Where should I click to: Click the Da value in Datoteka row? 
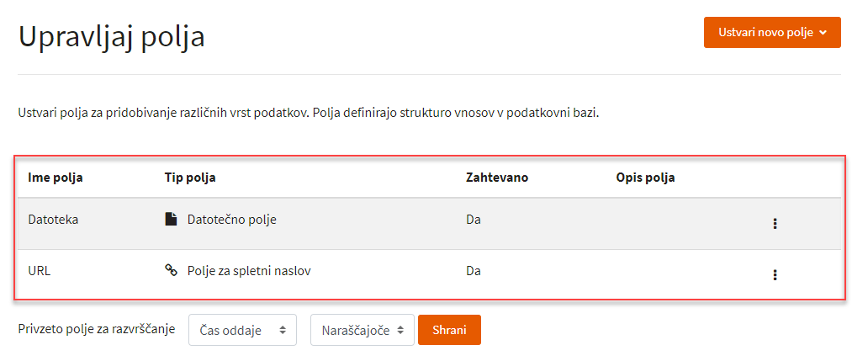coord(474,220)
